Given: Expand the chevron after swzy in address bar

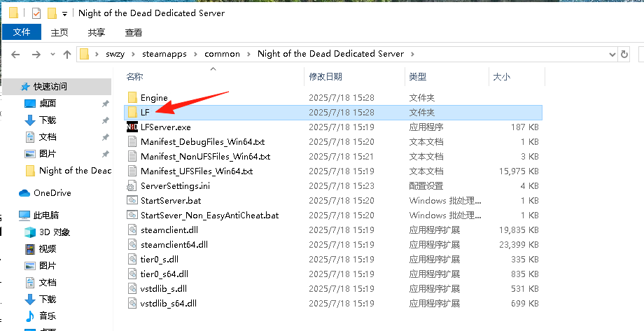Looking at the screenshot, I should (134, 54).
